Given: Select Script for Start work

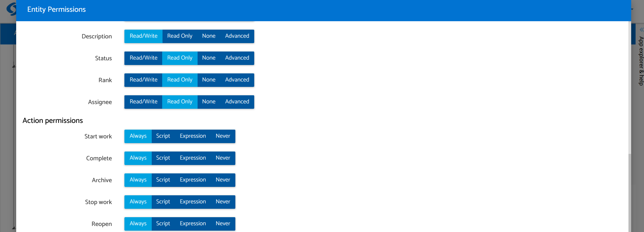Looking at the screenshot, I should coord(163,136).
